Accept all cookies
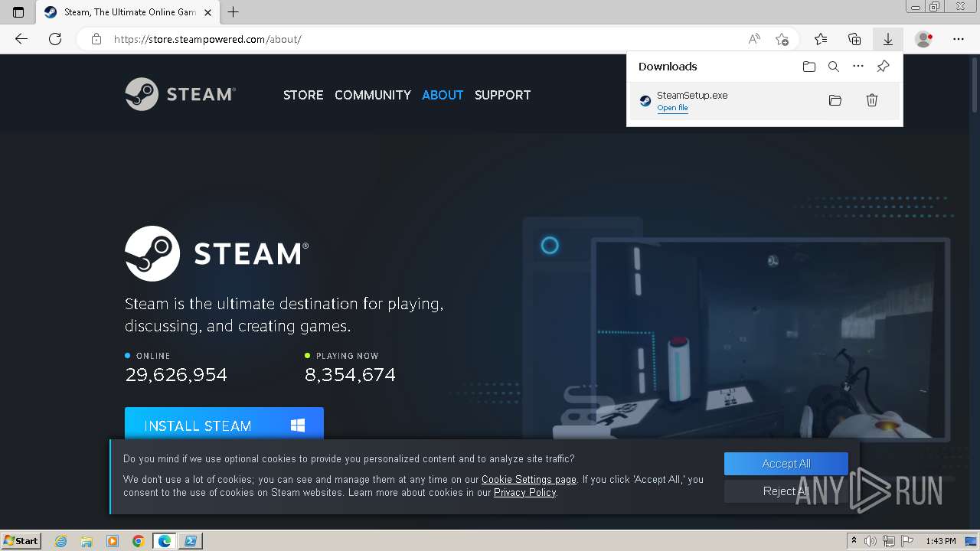 786,464
